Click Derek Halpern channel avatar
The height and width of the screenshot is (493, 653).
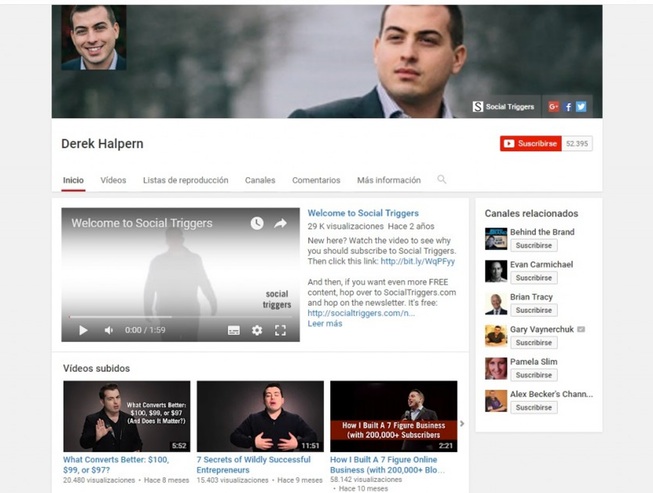pos(94,37)
